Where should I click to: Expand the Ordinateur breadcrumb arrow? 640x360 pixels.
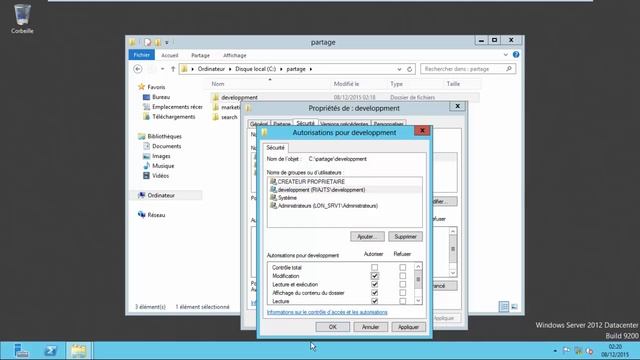230,69
